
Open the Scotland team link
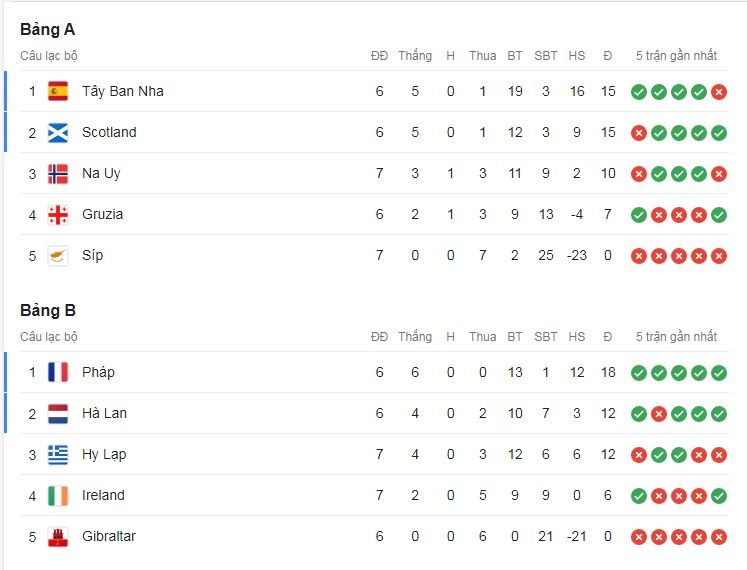click(109, 132)
